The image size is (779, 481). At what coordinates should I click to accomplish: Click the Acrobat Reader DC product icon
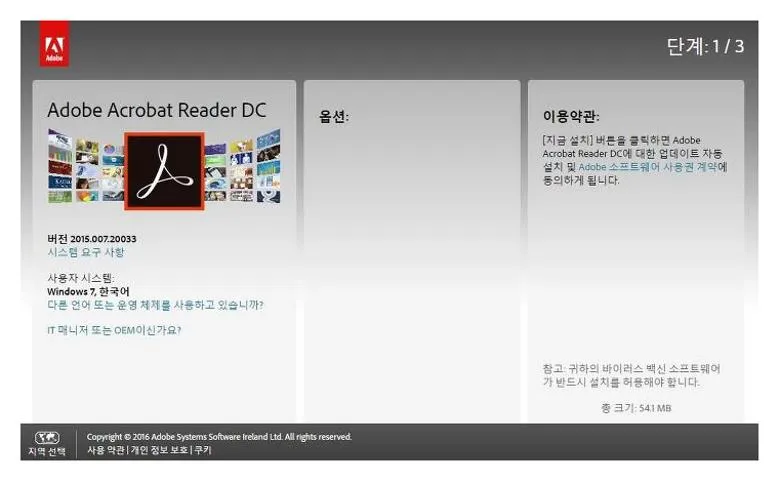coord(164,171)
